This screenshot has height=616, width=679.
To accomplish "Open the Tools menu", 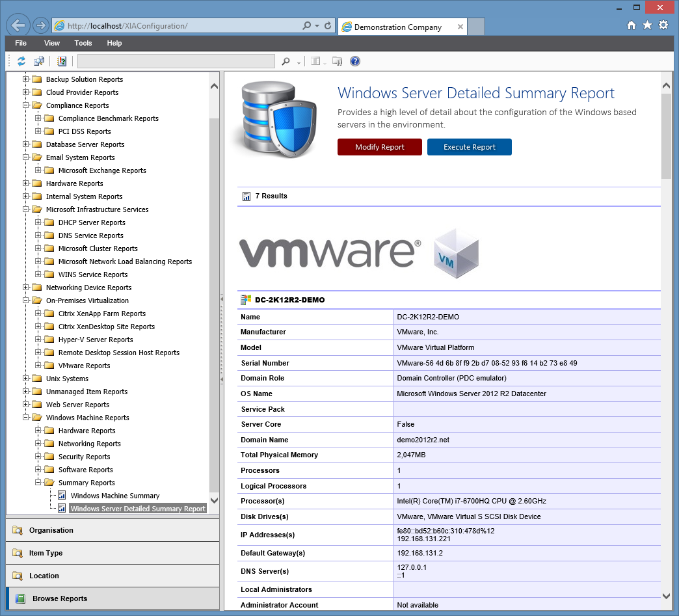I will click(x=83, y=43).
